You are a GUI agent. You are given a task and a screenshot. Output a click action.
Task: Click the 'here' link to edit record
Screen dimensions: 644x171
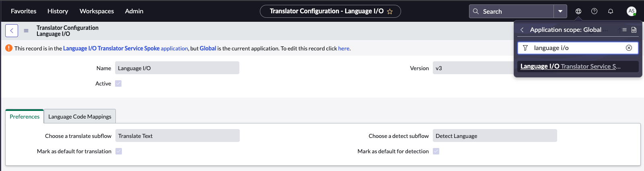coord(344,48)
